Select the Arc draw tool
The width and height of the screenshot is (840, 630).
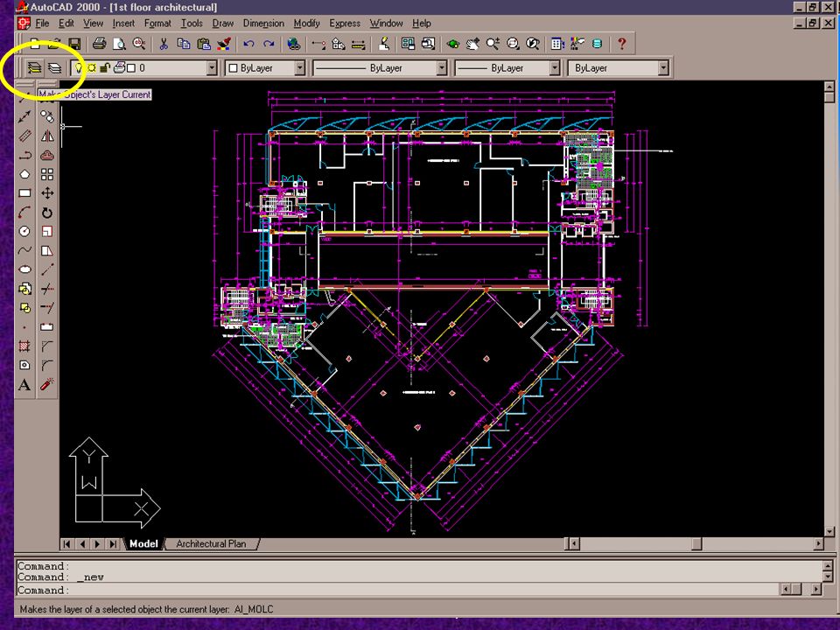pyautogui.click(x=24, y=213)
